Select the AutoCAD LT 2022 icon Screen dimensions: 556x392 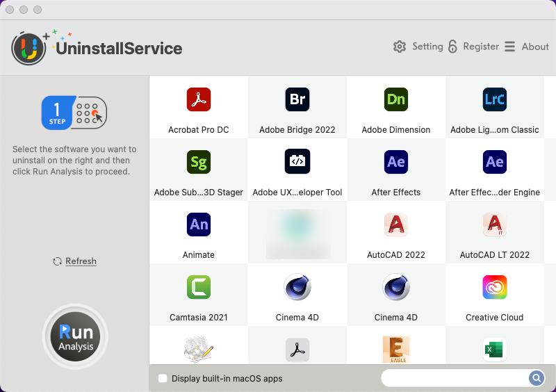point(494,224)
